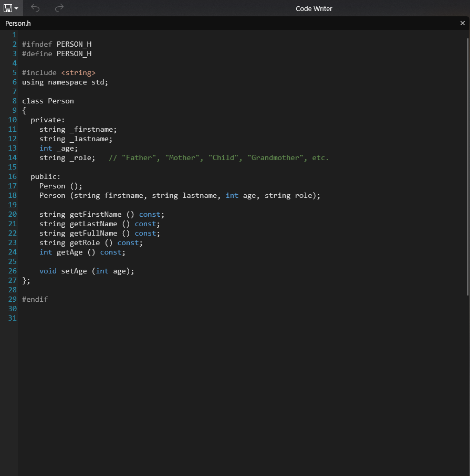Click the public: access specifier

(x=45, y=176)
